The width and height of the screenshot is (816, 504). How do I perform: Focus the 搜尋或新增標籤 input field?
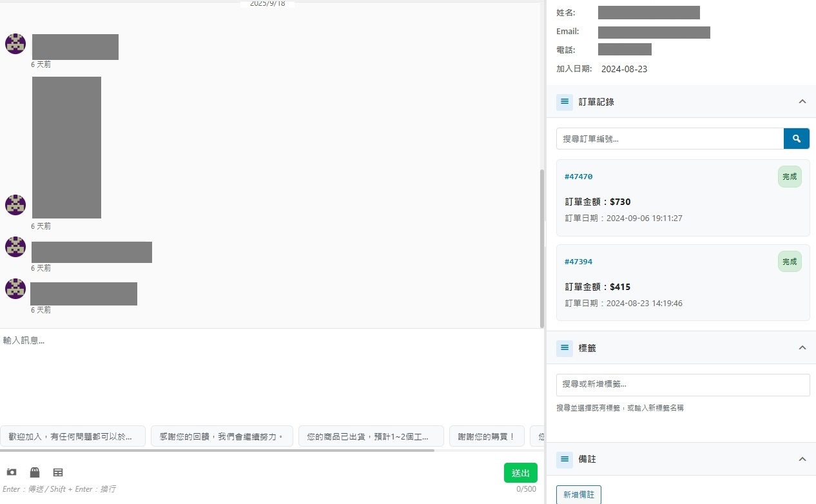tap(683, 385)
